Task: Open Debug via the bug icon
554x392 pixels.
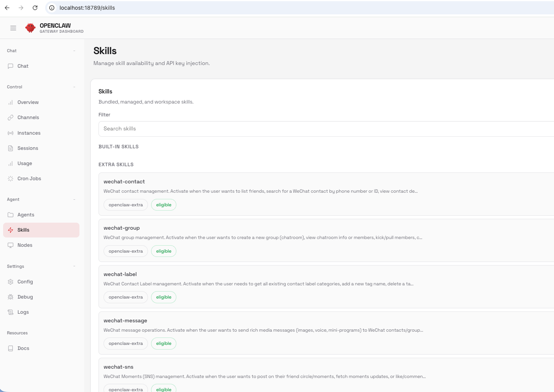Action: [x=11, y=297]
